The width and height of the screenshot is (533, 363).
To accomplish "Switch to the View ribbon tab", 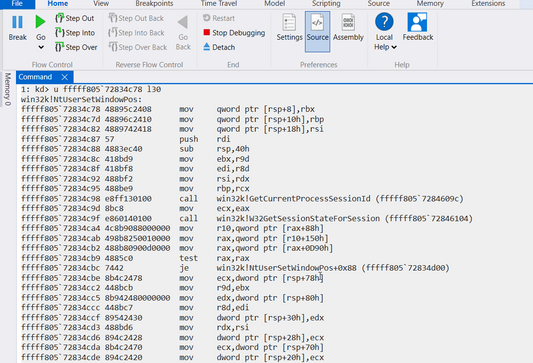I will point(101,4).
